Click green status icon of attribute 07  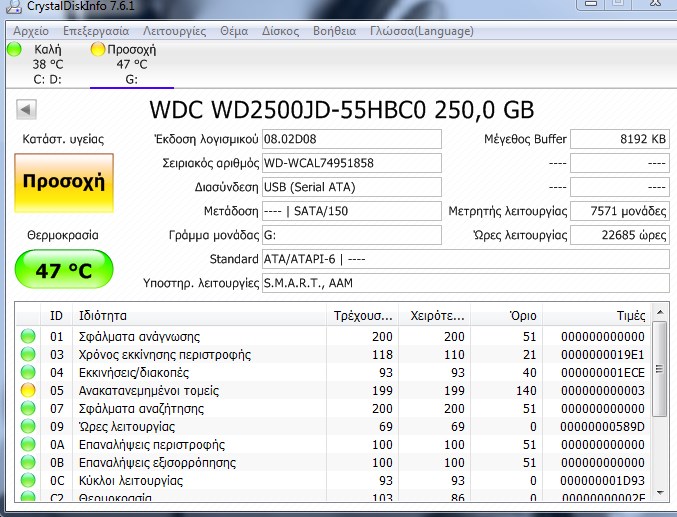pos(28,408)
